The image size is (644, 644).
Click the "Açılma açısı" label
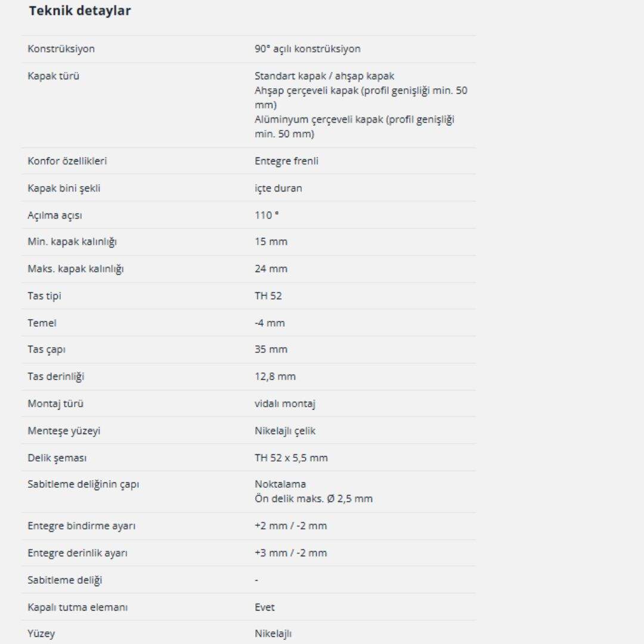click(x=55, y=215)
